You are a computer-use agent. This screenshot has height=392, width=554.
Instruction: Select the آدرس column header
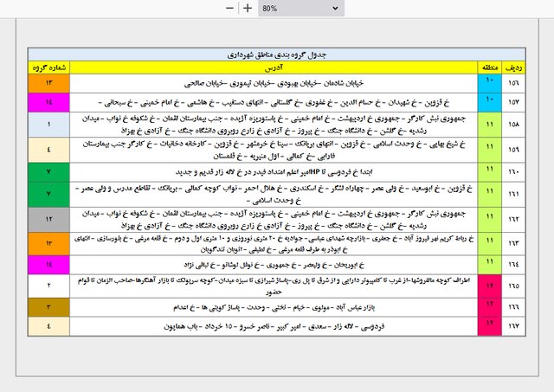pyautogui.click(x=275, y=67)
